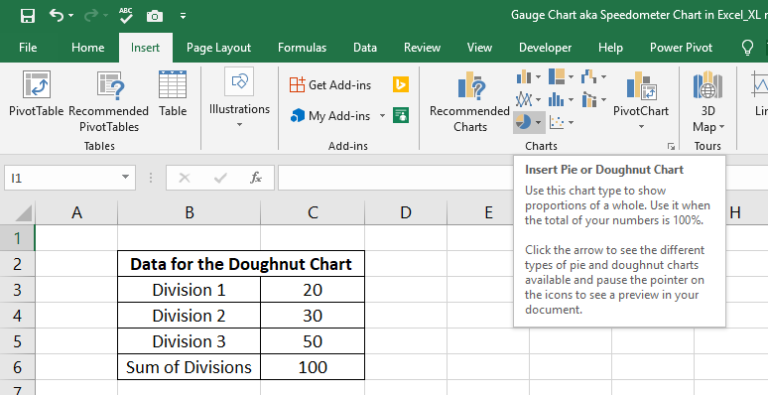Switch to the View tab

click(480, 48)
